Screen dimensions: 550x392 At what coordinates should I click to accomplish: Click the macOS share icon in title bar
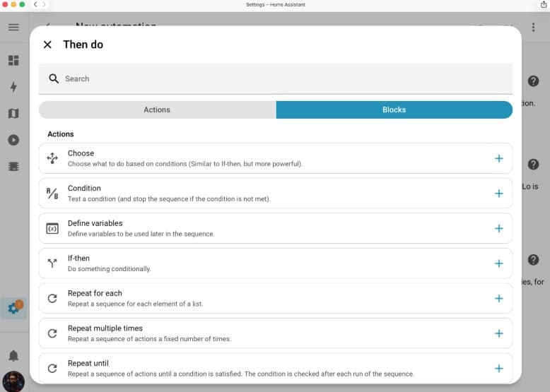(544, 4)
